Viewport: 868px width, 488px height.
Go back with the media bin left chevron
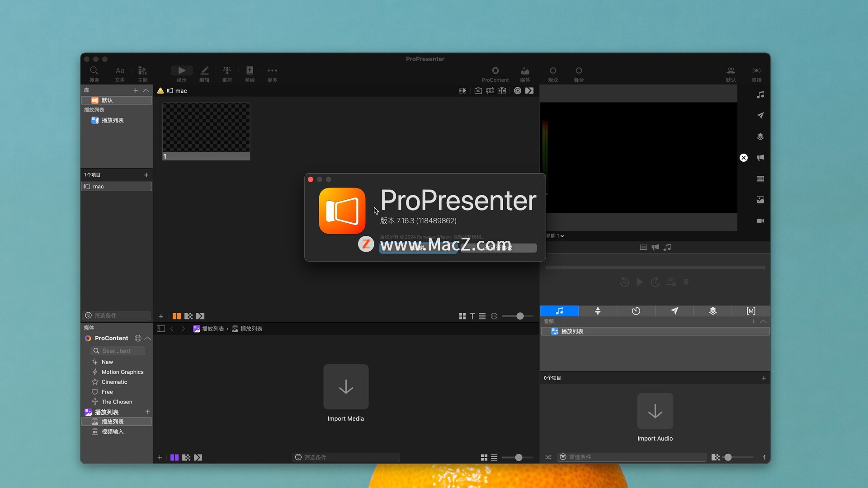coord(172,329)
